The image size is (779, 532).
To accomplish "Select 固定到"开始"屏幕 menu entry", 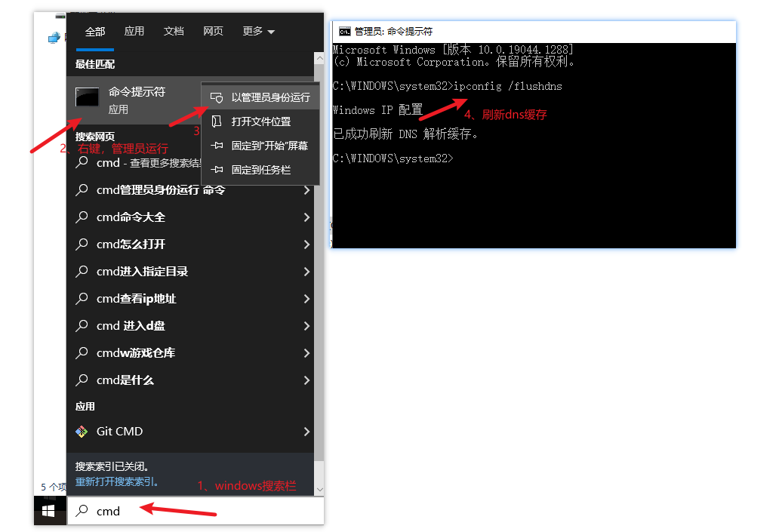I will coord(260,146).
